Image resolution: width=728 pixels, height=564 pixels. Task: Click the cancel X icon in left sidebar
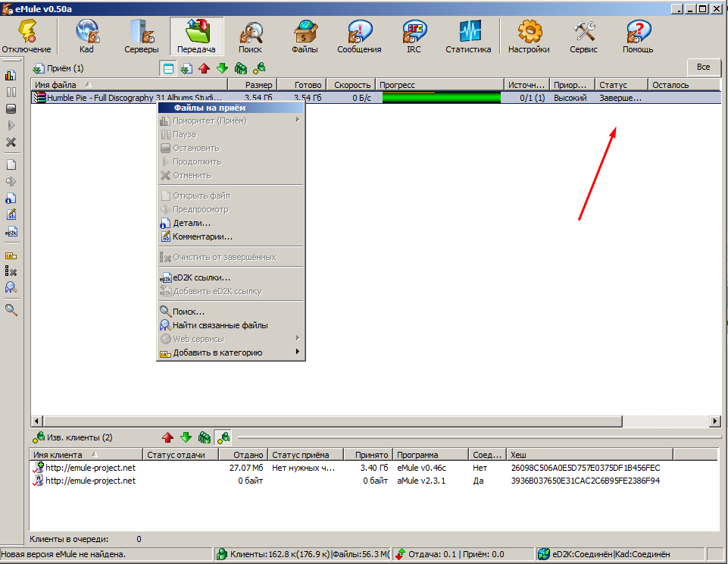[11, 143]
